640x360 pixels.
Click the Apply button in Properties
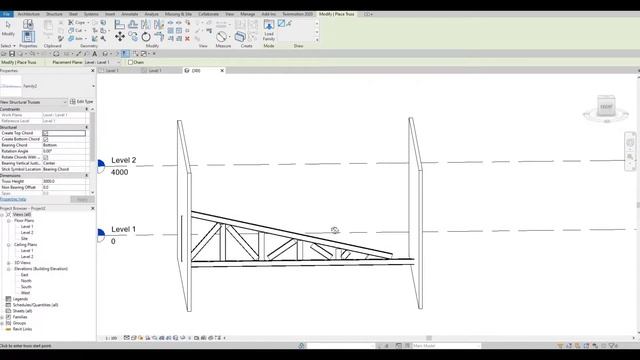(x=82, y=200)
